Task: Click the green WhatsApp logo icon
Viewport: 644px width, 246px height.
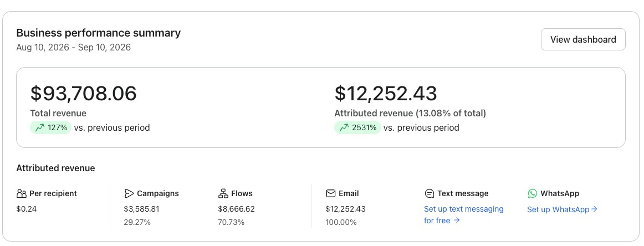Action: click(533, 193)
